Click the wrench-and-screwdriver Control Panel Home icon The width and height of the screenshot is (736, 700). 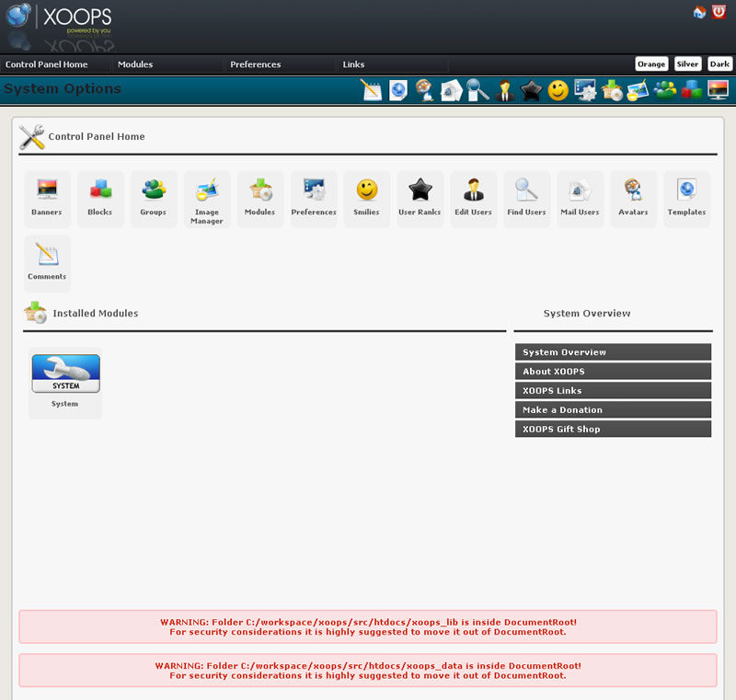coord(32,137)
